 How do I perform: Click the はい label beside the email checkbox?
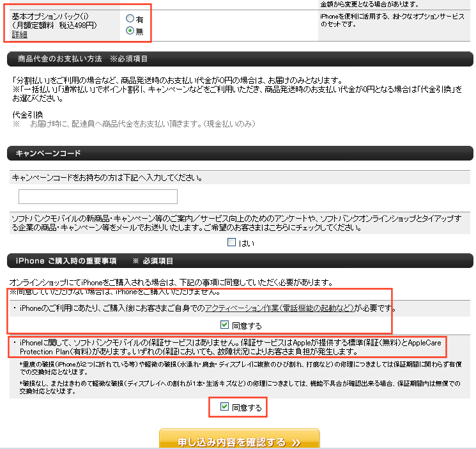click(247, 243)
